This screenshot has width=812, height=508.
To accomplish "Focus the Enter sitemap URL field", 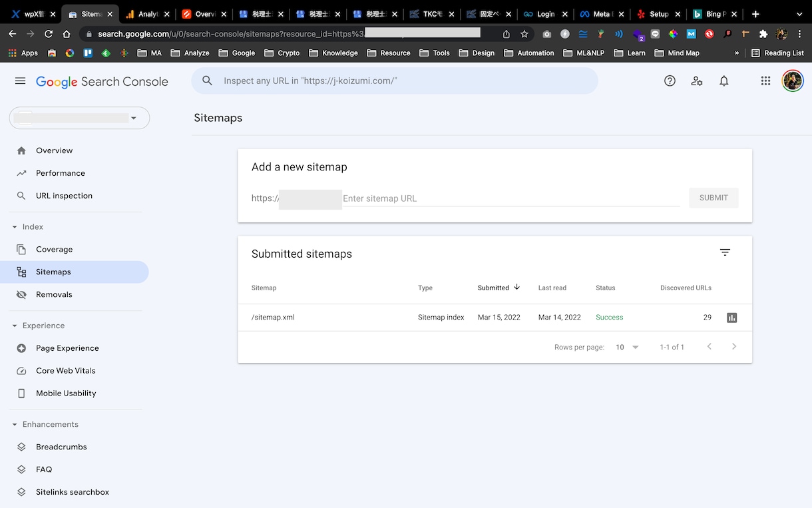I will 511,198.
